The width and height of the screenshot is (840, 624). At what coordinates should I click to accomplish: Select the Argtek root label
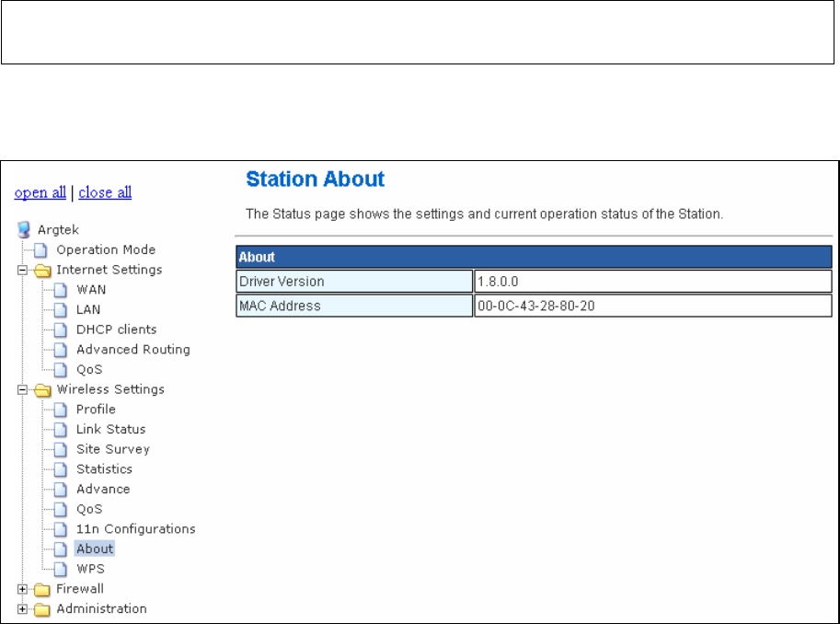click(58, 229)
